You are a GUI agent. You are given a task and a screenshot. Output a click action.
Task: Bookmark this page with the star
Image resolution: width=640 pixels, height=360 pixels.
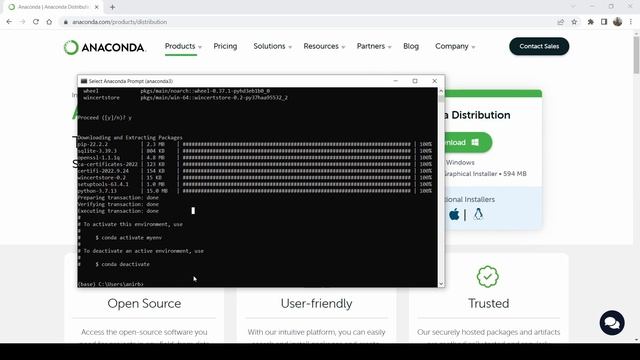[574, 22]
